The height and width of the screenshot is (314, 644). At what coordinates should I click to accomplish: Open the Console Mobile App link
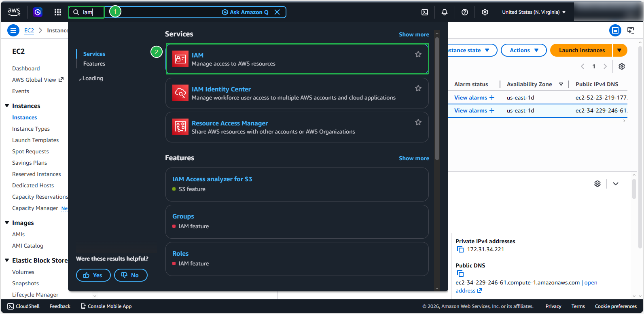pos(106,306)
